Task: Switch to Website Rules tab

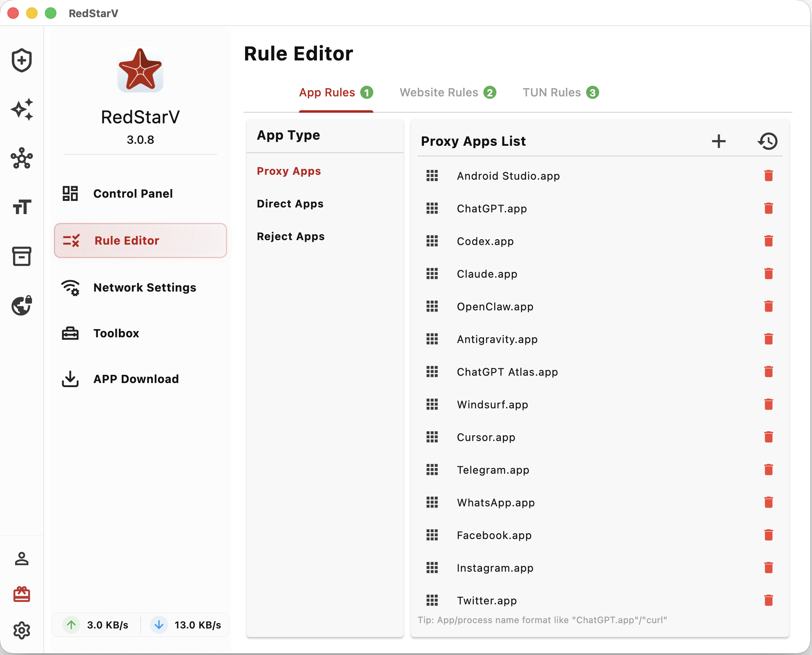Action: coord(448,93)
